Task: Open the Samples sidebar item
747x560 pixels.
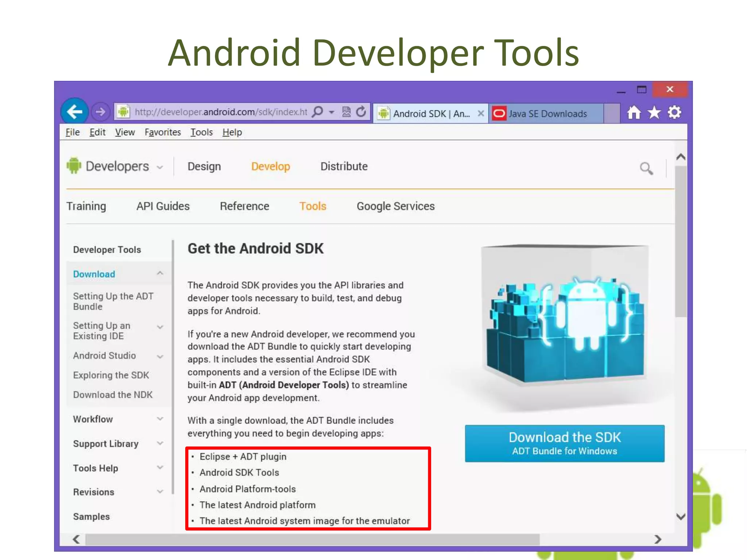Action: (91, 517)
